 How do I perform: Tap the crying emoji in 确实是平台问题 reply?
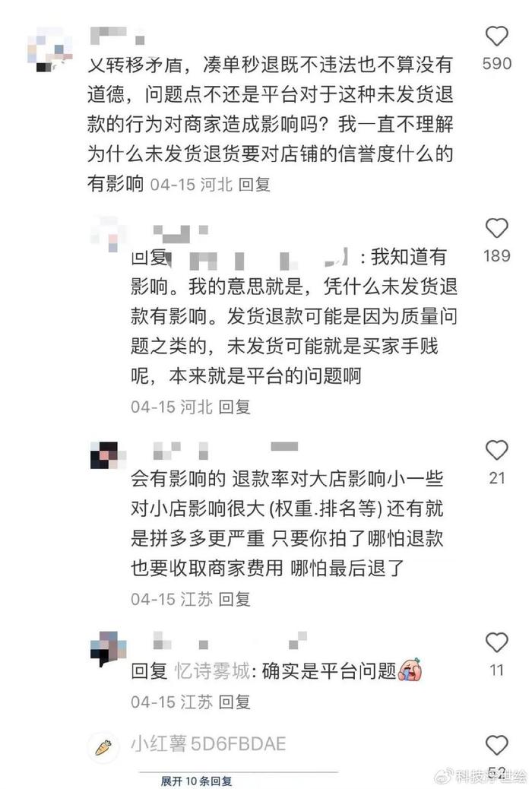click(410, 670)
